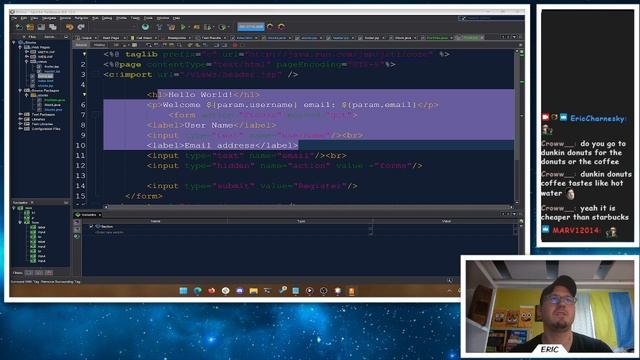Click the Clean and Build icon
The height and width of the screenshot is (360, 640).
pos(171,27)
